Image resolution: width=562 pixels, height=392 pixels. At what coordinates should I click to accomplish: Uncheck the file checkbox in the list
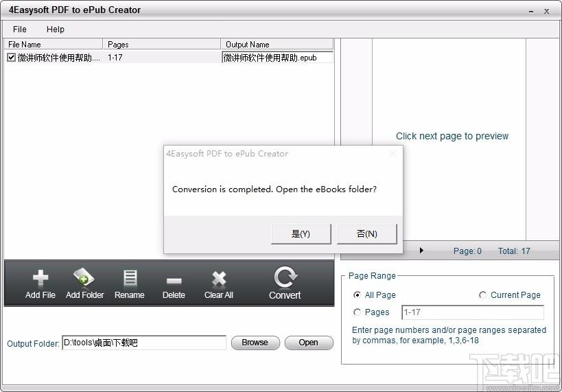click(12, 57)
